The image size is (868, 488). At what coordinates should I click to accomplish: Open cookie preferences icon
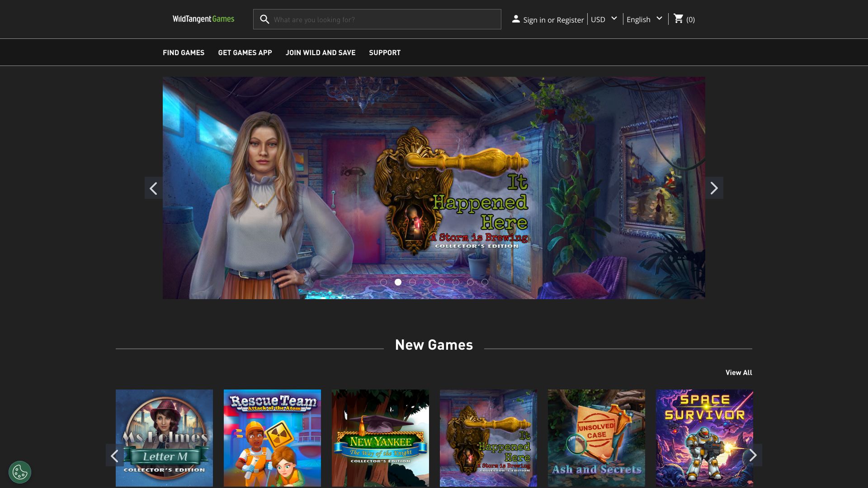pyautogui.click(x=20, y=472)
